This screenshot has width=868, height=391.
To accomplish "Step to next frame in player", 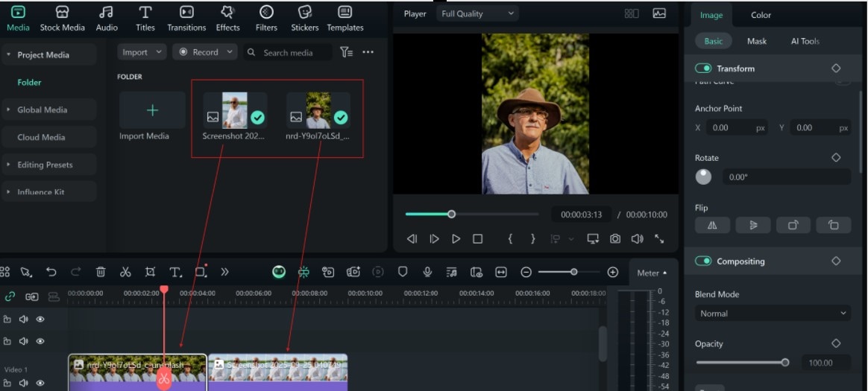I will 434,239.
